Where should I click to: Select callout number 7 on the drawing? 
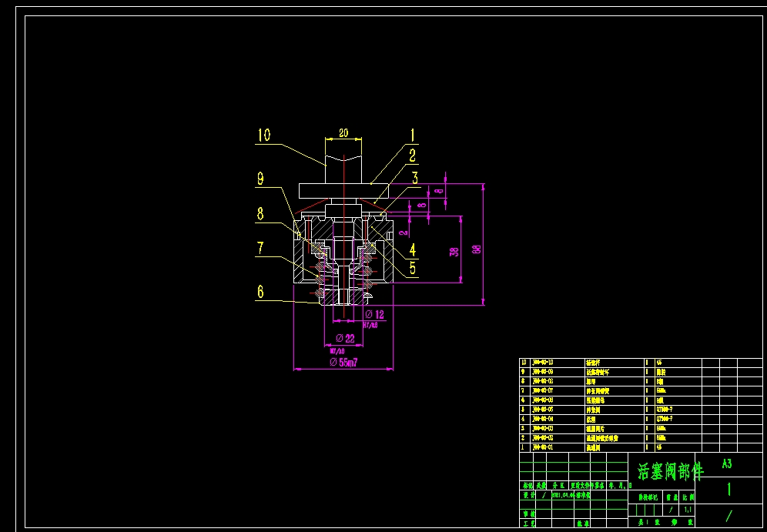point(260,248)
